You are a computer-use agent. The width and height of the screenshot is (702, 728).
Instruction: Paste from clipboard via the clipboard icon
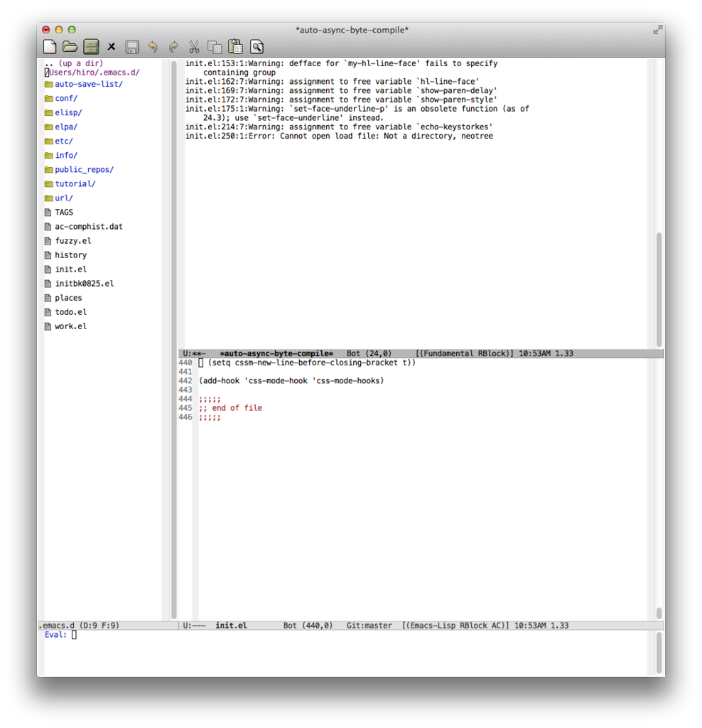(x=234, y=46)
